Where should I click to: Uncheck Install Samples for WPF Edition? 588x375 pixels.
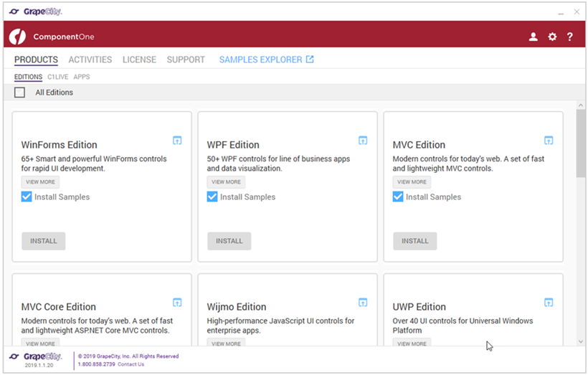[212, 197]
